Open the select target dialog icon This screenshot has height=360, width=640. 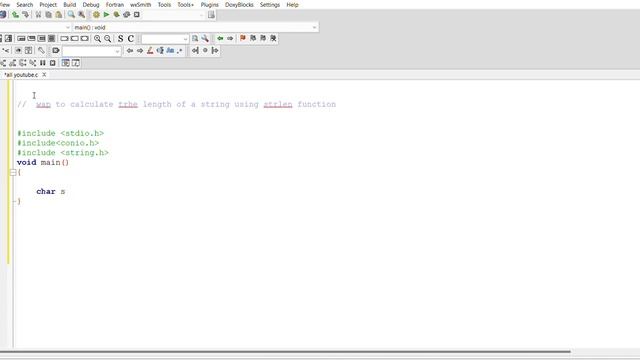[211, 15]
